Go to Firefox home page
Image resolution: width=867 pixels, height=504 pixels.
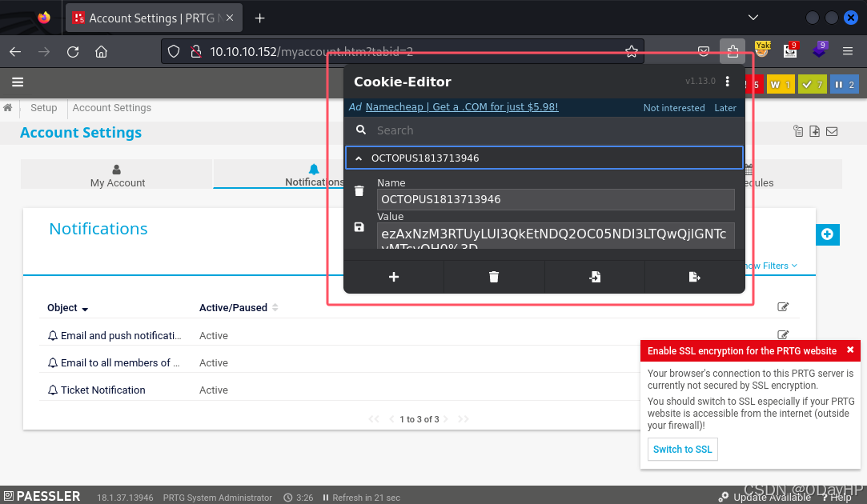coord(101,51)
